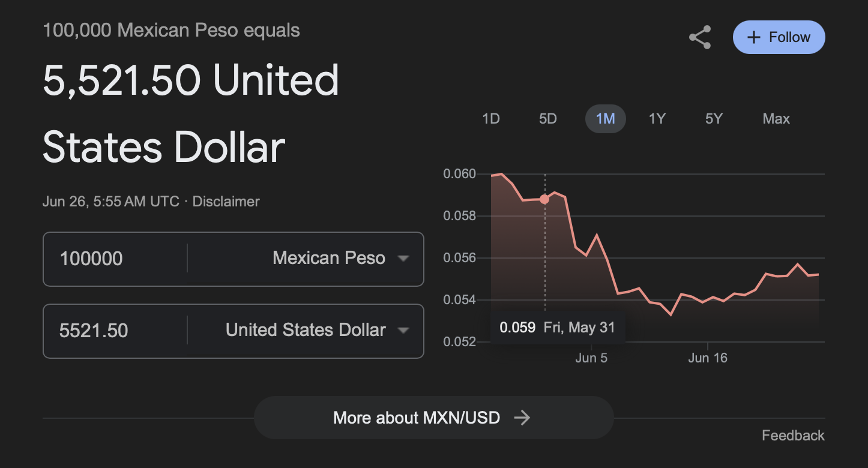
Task: Open the United States Dollar dropdown
Action: point(316,331)
